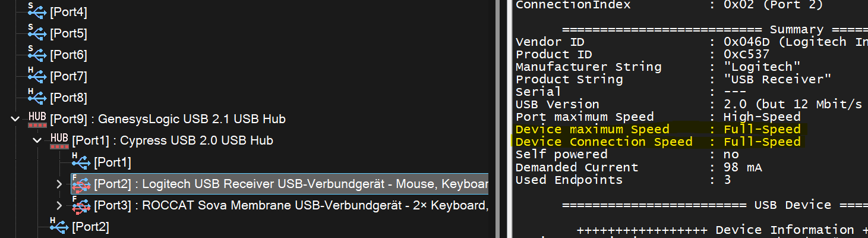The width and height of the screenshot is (868, 238).
Task: Collapse the Cypress USB 2.0 Hub node
Action: click(37, 141)
